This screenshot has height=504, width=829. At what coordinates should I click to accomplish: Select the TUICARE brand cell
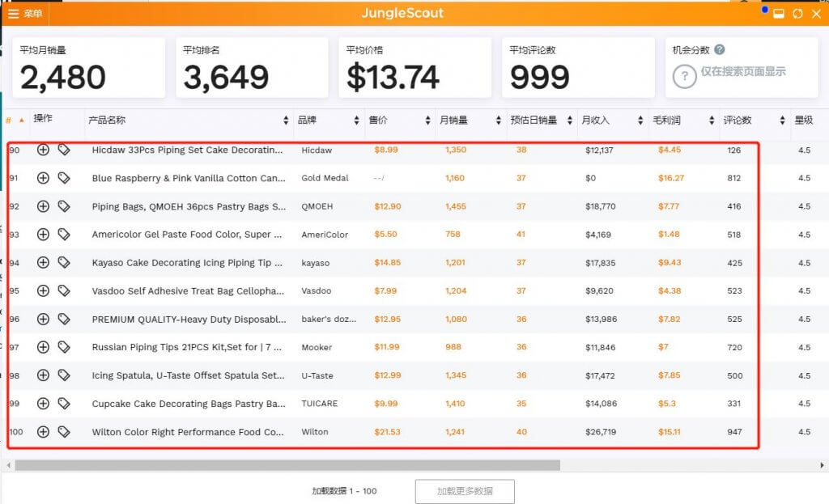319,404
